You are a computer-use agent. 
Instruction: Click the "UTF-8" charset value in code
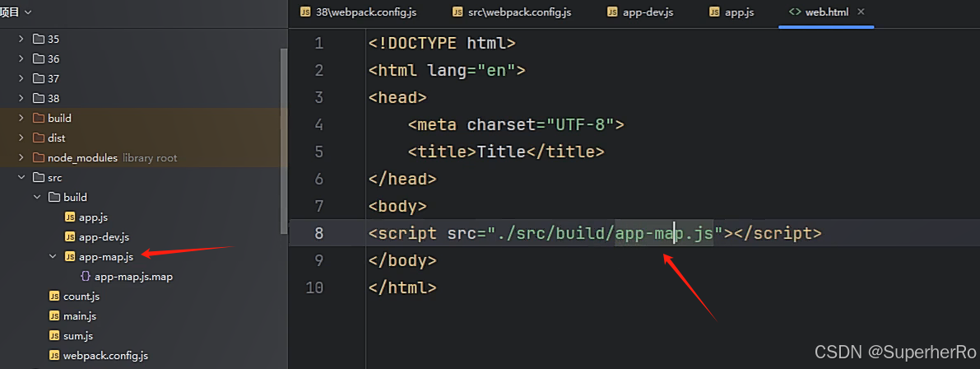click(580, 124)
